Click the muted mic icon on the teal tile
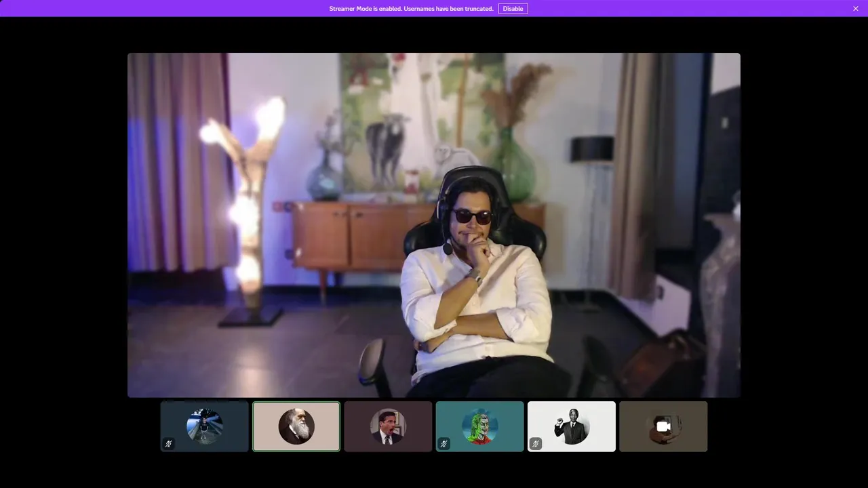868x488 pixels. pyautogui.click(x=444, y=444)
